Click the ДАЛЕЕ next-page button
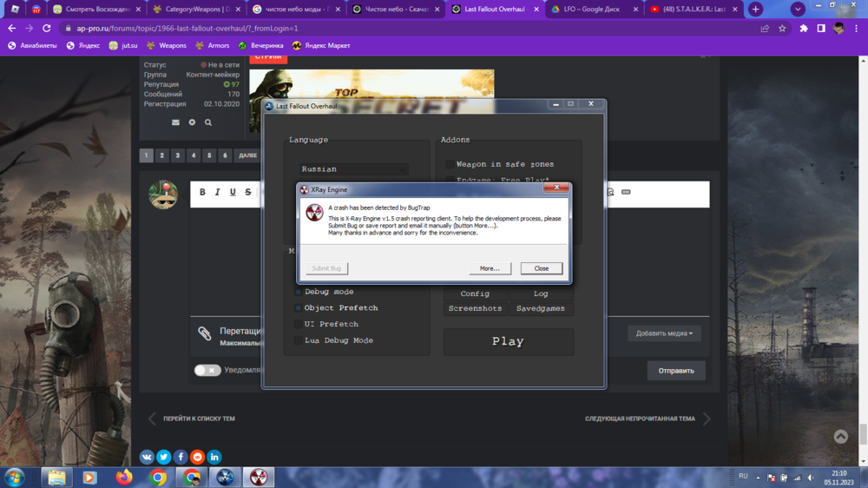Viewport: 868px width, 488px height. pos(247,155)
